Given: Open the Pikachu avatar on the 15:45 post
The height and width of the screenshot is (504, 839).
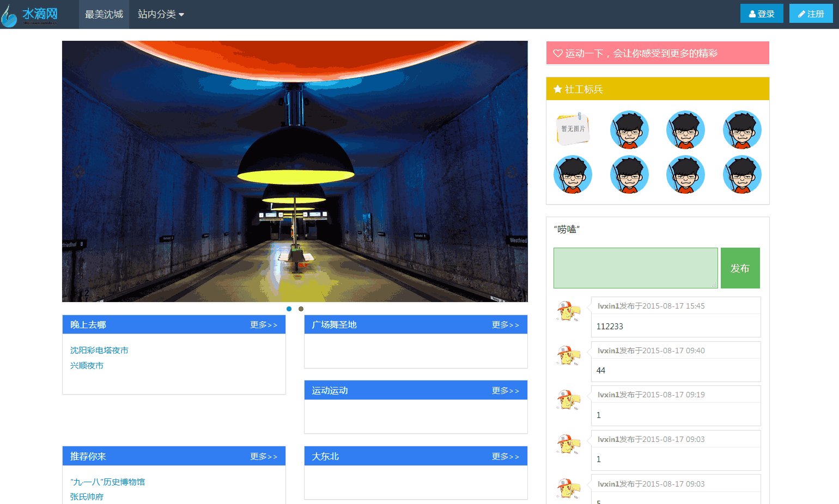Looking at the screenshot, I should [x=568, y=311].
